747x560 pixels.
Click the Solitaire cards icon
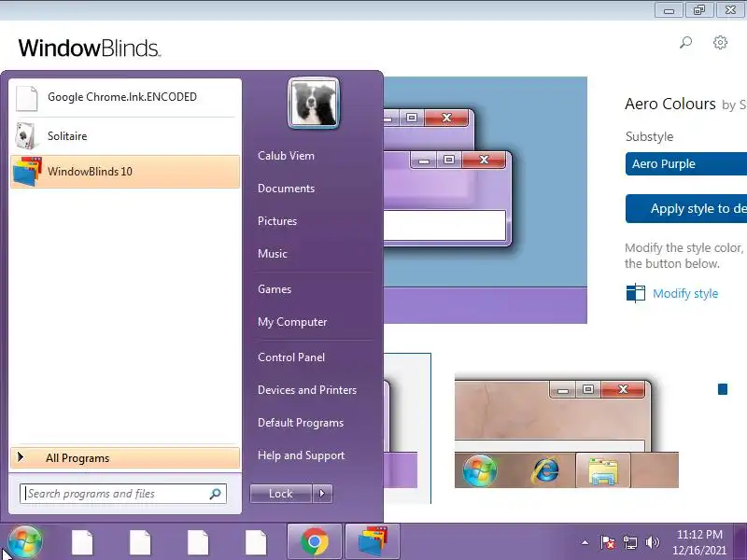[26, 135]
